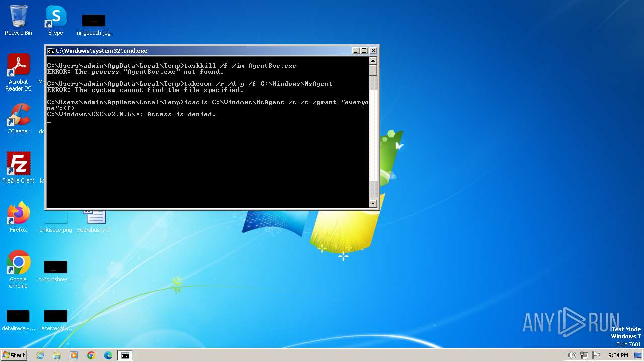Click the takeown command line
This screenshot has height=362, width=644.
coord(190,84)
